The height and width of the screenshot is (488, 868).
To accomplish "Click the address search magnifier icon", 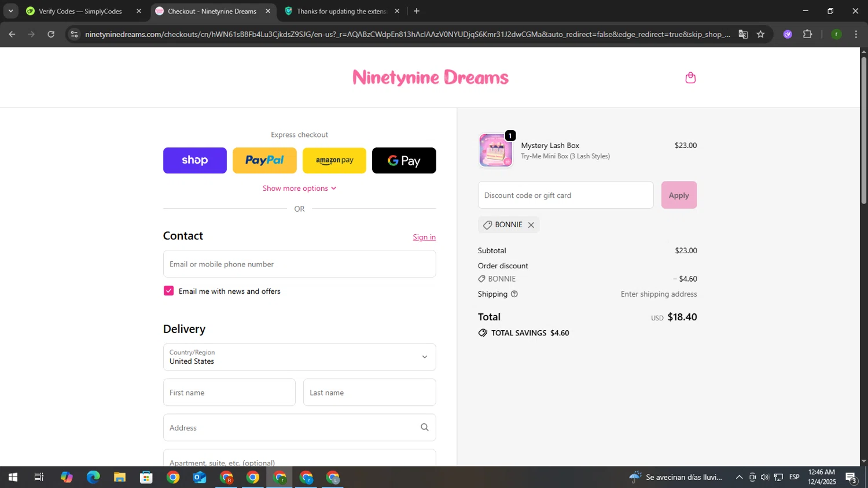I will click(425, 427).
